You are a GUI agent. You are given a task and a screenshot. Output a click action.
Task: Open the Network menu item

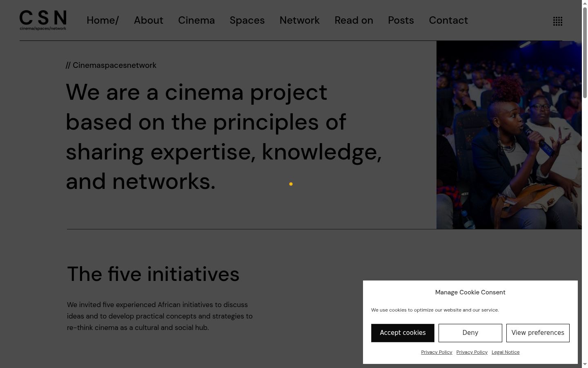300,20
